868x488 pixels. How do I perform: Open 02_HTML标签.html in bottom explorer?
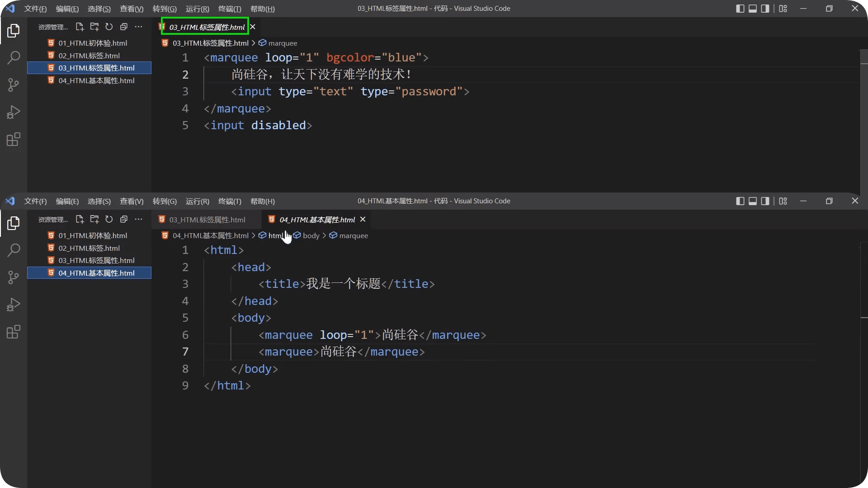[x=89, y=249]
